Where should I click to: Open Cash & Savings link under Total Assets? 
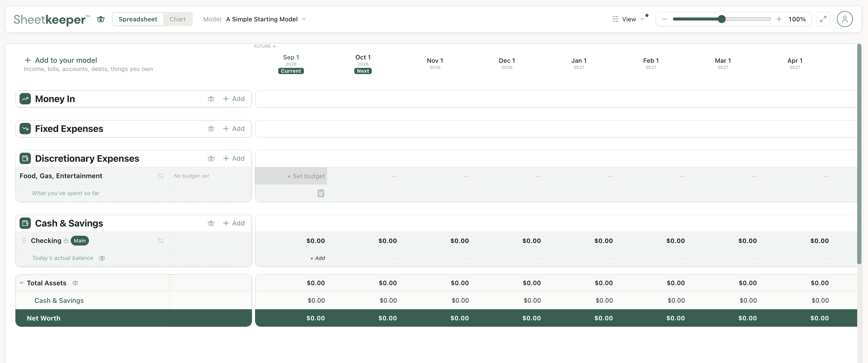tap(59, 300)
